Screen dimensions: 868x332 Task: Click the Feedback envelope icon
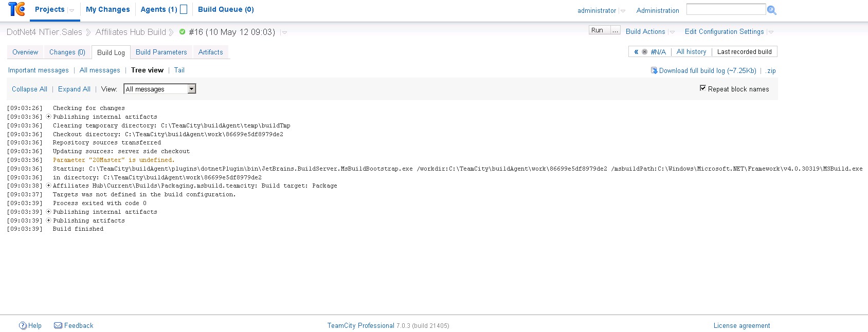(58, 325)
